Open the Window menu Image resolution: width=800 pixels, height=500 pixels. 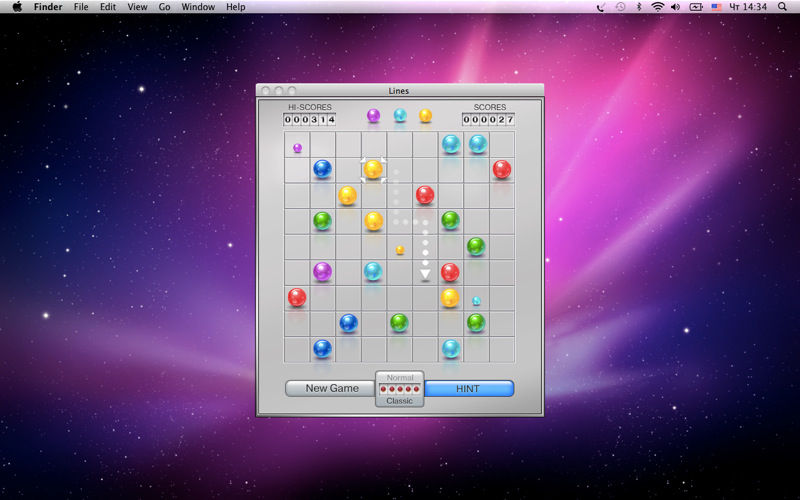pyautogui.click(x=198, y=7)
